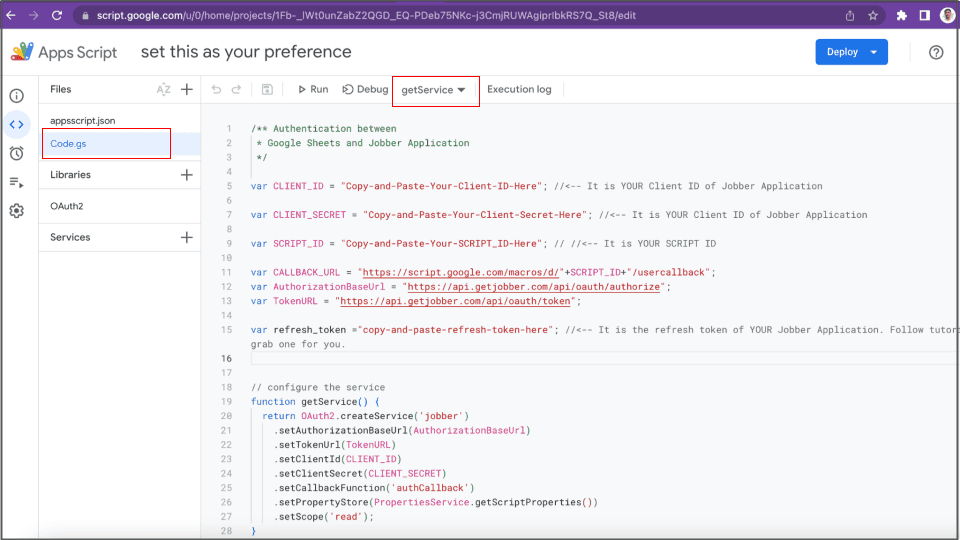Sort files alphabetically with AZ icon
The image size is (960, 540).
point(164,90)
